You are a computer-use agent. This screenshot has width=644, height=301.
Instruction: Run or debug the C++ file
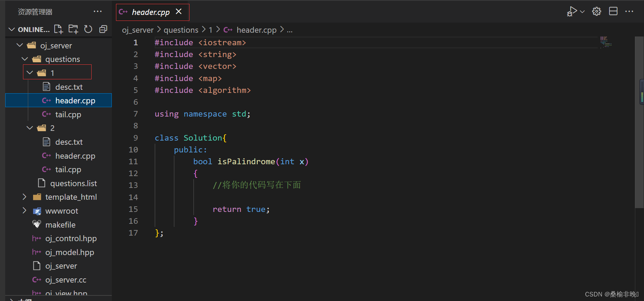(x=572, y=11)
